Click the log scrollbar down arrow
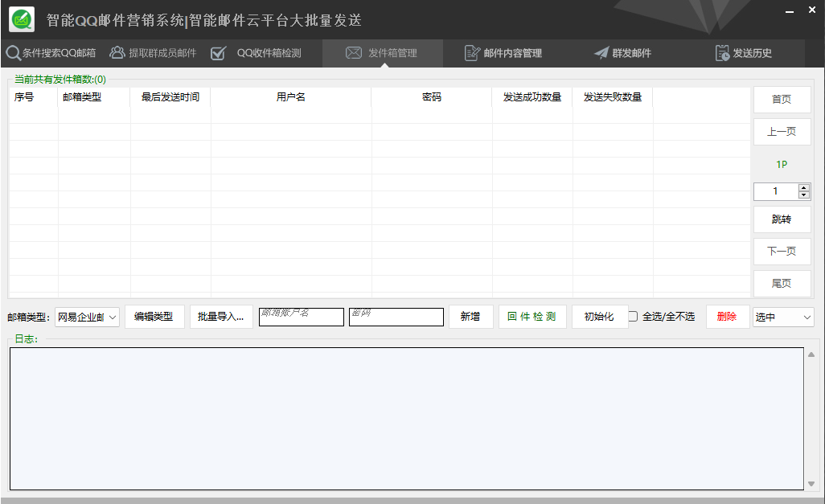 811,484
